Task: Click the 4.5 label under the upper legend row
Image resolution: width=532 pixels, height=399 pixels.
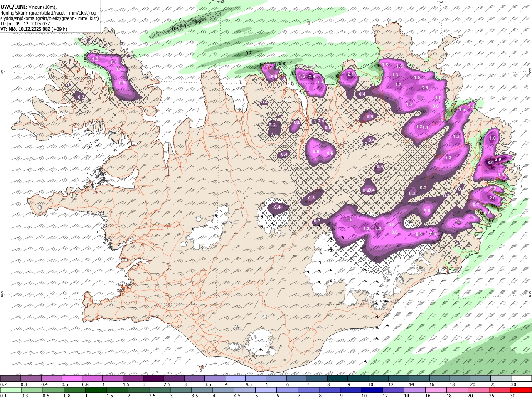Action: [x=249, y=384]
